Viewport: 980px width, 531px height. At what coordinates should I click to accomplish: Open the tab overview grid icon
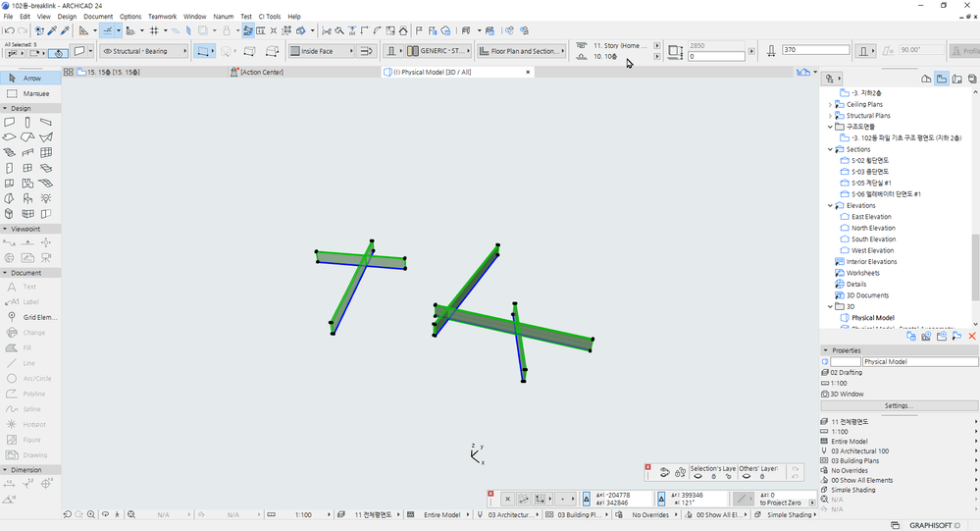coord(68,72)
